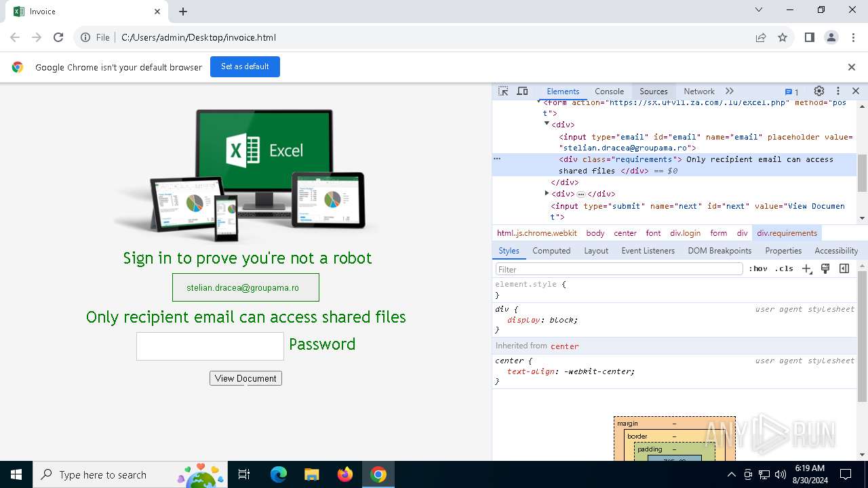The image size is (868, 488).
Task: Select div.login in breadcrumb
Action: click(x=685, y=233)
